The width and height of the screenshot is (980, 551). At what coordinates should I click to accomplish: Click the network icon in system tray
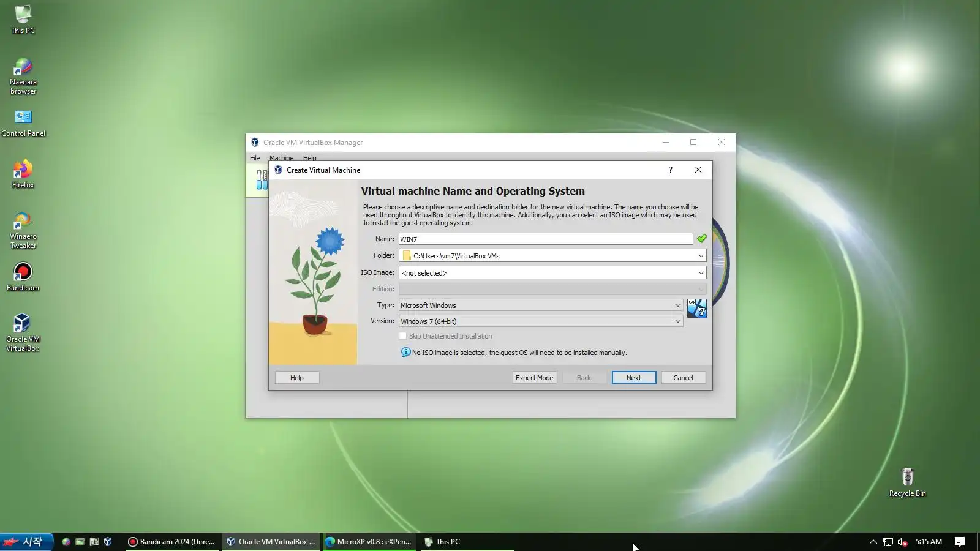click(x=888, y=542)
